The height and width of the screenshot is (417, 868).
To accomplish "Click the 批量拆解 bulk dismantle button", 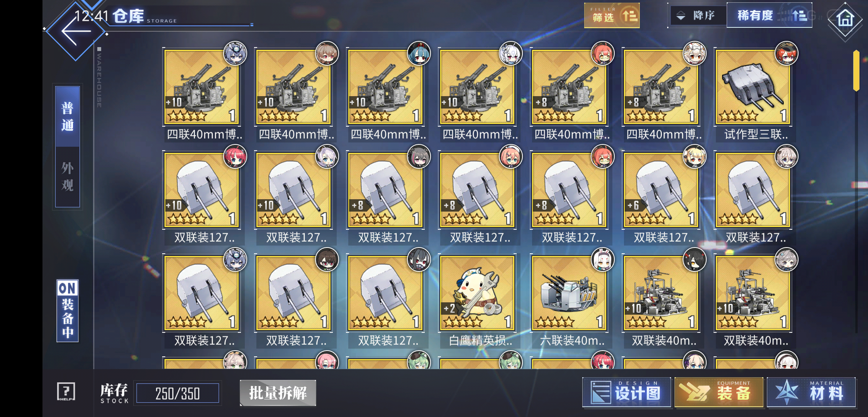I will (x=278, y=393).
